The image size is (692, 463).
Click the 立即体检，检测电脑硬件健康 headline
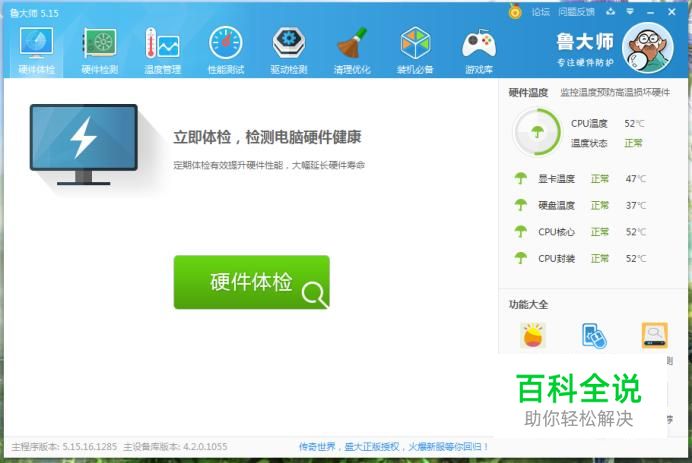(x=267, y=137)
